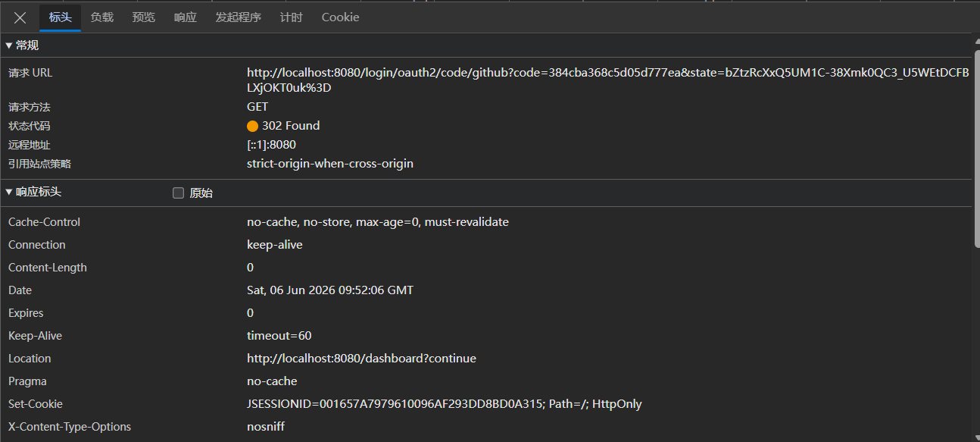Click the Pragma header name
The image size is (980, 442).
27,381
